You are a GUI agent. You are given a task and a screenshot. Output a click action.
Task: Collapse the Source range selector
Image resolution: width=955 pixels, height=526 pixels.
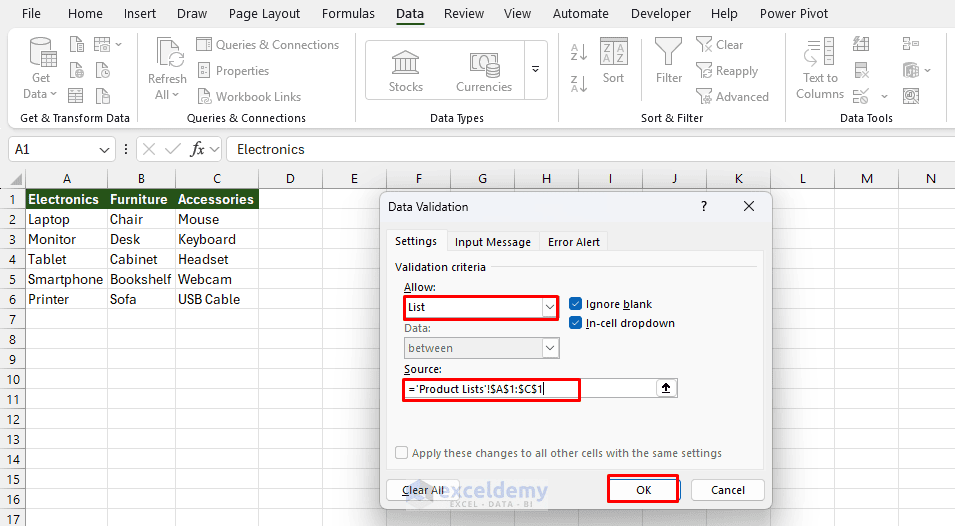pos(666,388)
